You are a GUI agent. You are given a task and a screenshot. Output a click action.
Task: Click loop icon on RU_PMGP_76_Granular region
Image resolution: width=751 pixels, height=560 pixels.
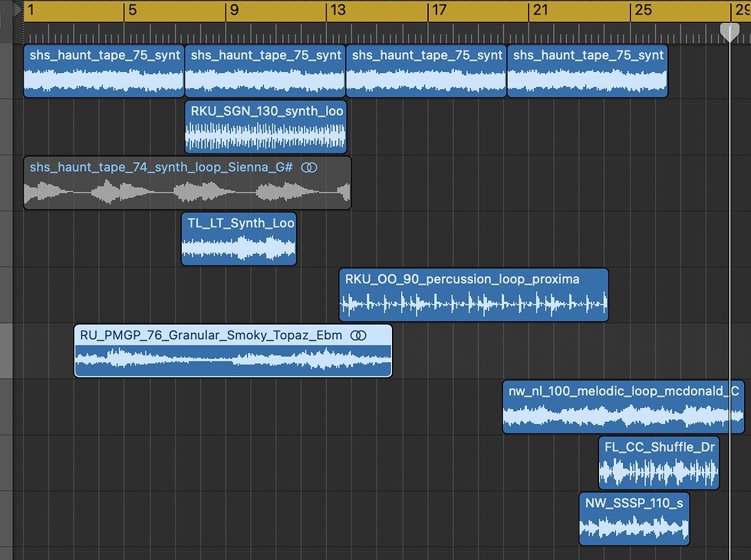[x=358, y=335]
